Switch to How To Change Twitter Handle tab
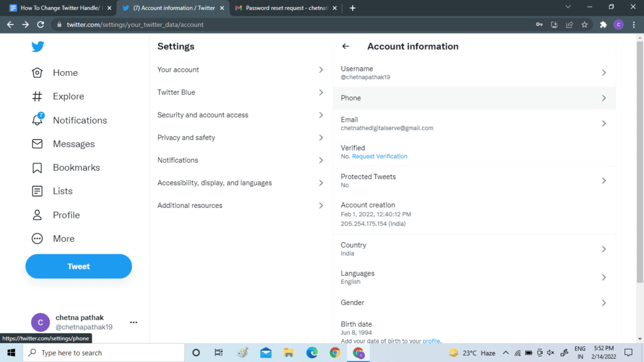Viewport: 644px width, 362px height. coord(60,8)
